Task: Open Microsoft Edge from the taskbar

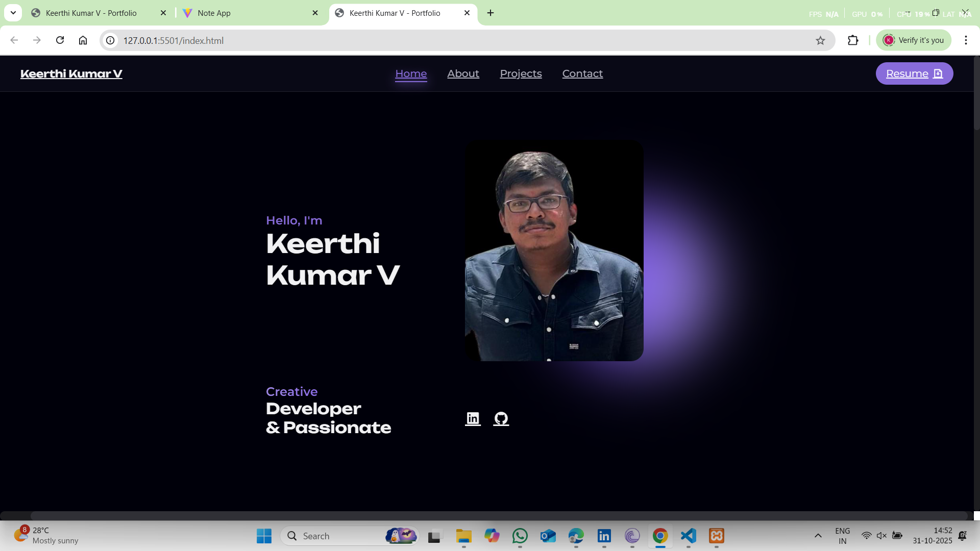Action: pyautogui.click(x=576, y=536)
